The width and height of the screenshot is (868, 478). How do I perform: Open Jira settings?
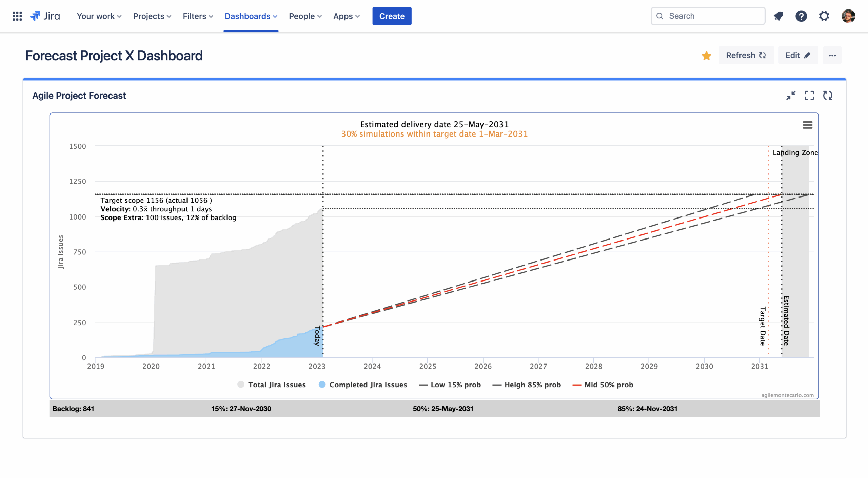tap(824, 16)
